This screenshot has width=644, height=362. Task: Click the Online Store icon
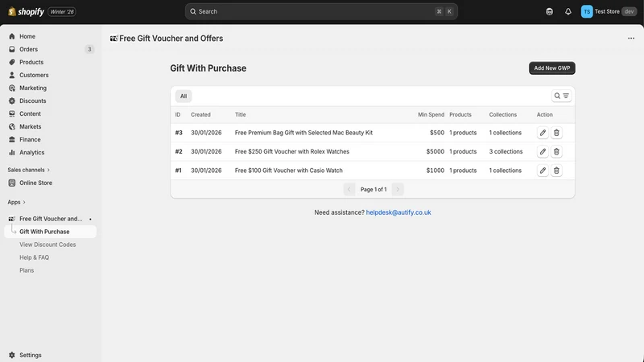tap(12, 183)
